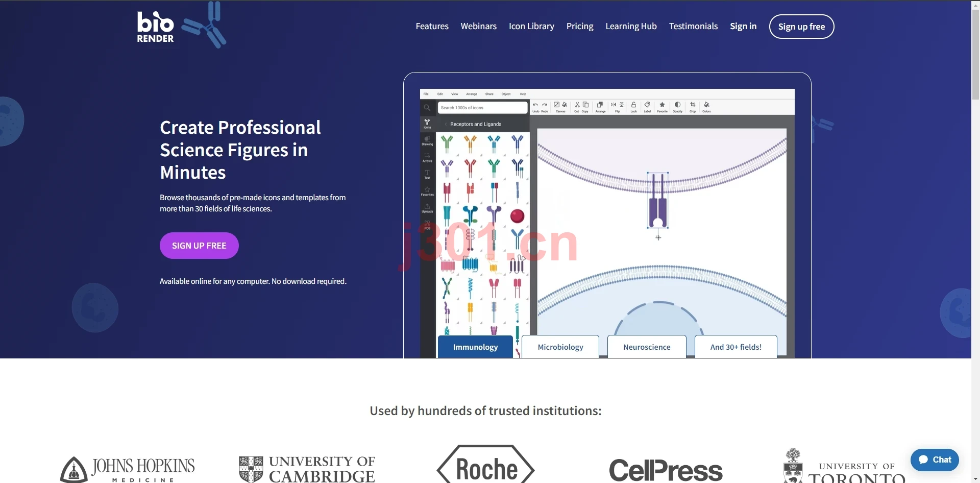Pick the red Y-shaped antibody icon

point(470,167)
